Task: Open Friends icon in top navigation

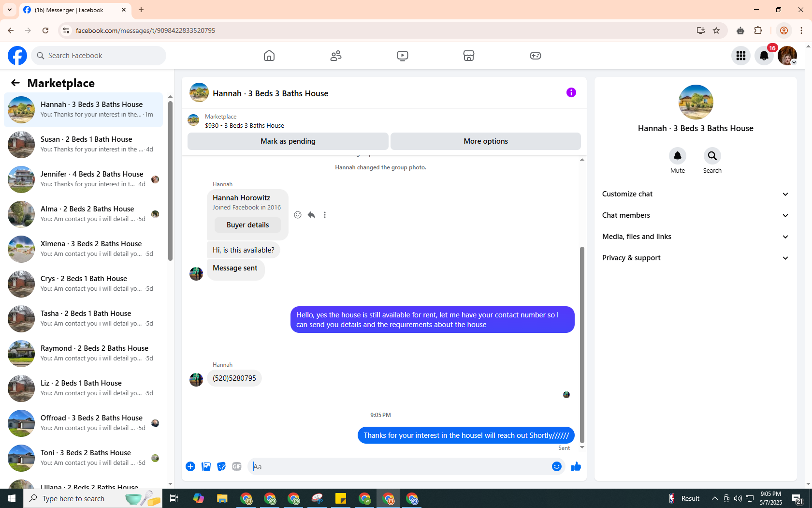Action: 336,56
